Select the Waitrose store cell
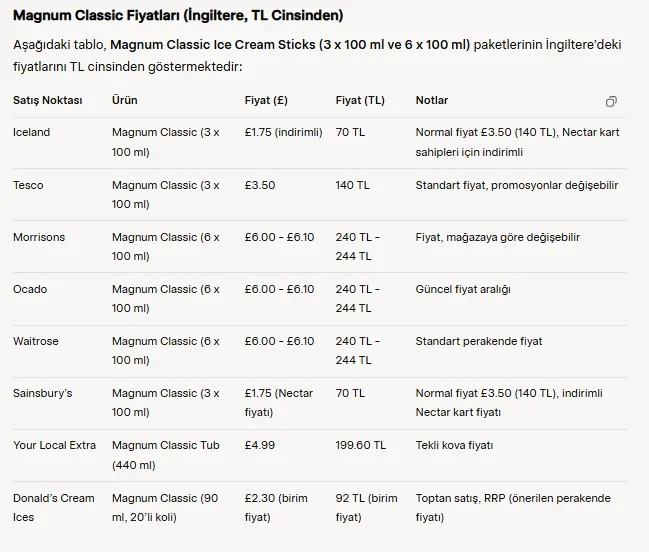 click(x=36, y=341)
